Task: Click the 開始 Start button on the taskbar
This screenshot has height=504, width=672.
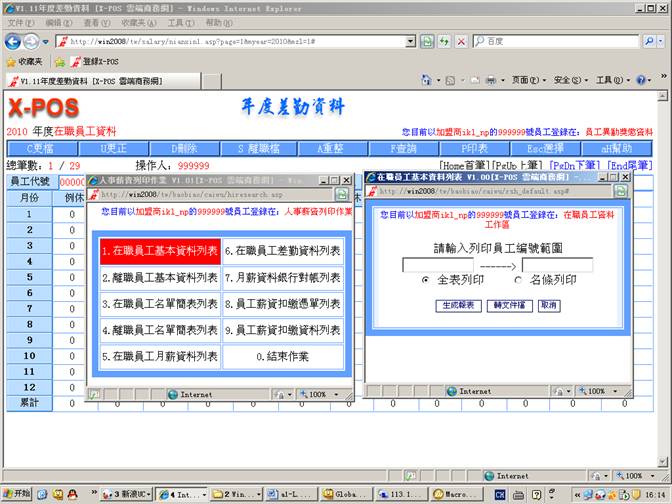Action: click(x=16, y=494)
